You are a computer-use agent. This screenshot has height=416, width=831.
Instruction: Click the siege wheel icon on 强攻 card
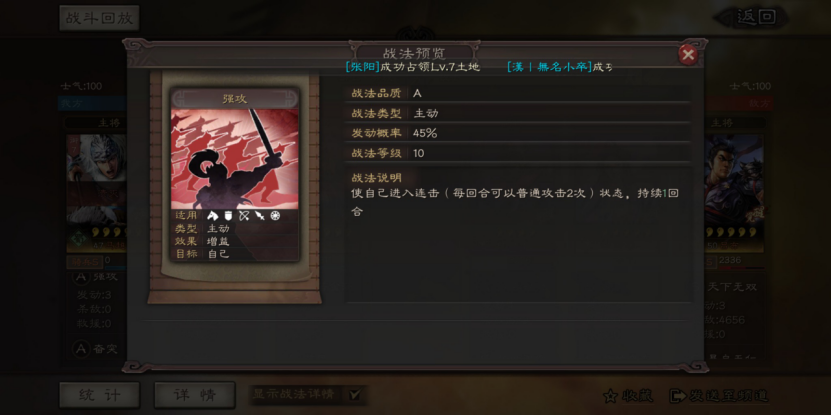click(275, 215)
